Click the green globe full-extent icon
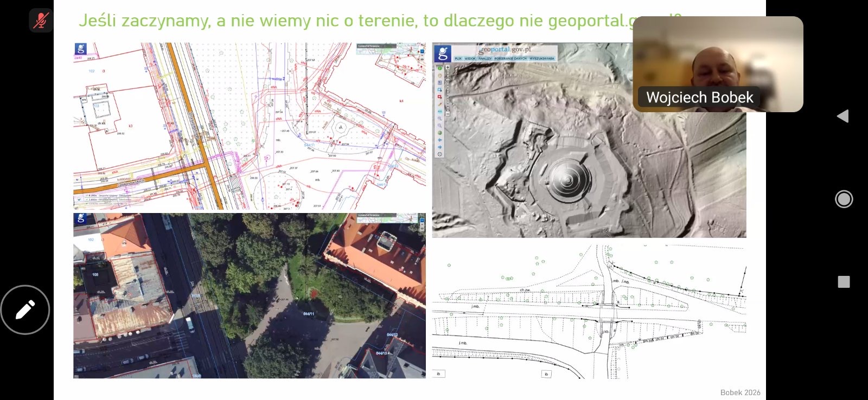The height and width of the screenshot is (400, 868). click(439, 133)
